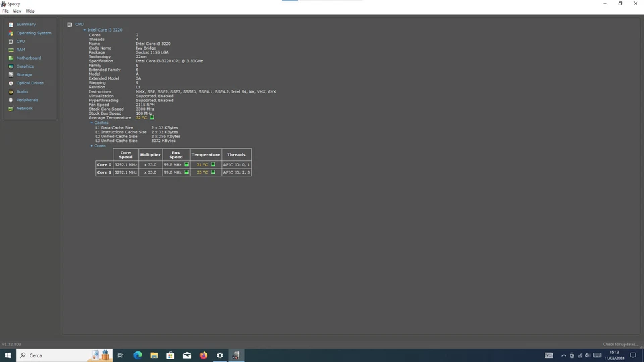Image resolution: width=644 pixels, height=362 pixels.
Task: Click the Intel Core i3-3220 CPU @ 3.30GHz specification
Action: tap(169, 61)
